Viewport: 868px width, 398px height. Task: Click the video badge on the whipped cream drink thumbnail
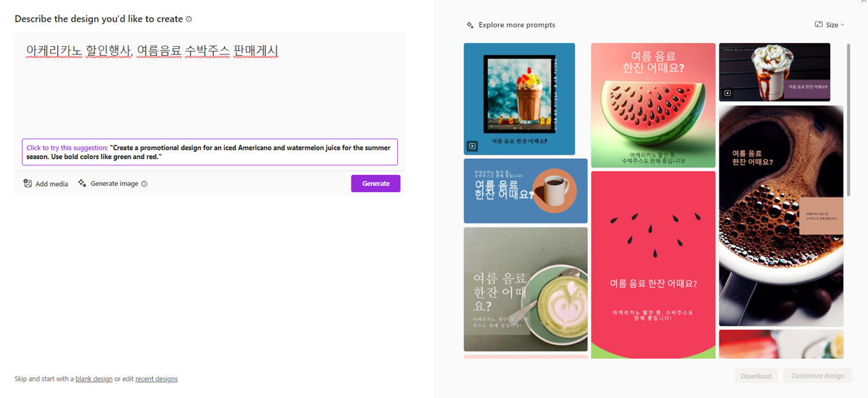coord(728,93)
